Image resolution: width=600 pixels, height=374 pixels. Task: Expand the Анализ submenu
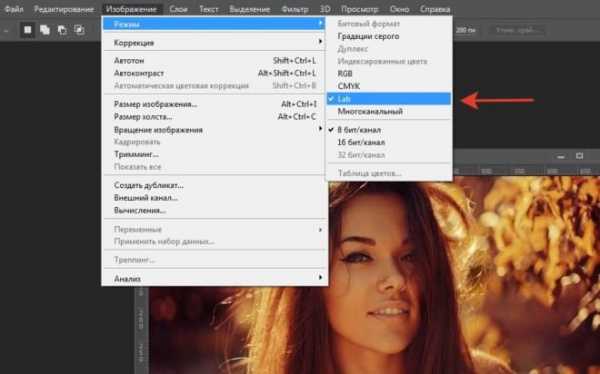point(215,278)
